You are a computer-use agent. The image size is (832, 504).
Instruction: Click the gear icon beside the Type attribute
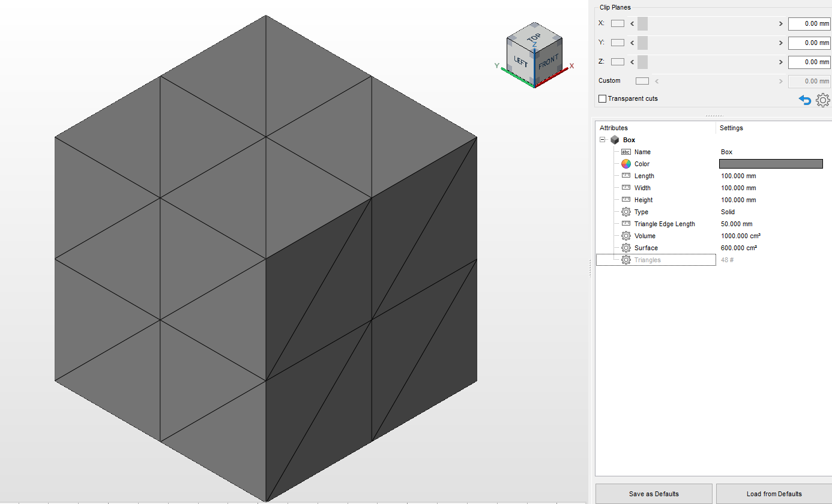[x=626, y=211]
